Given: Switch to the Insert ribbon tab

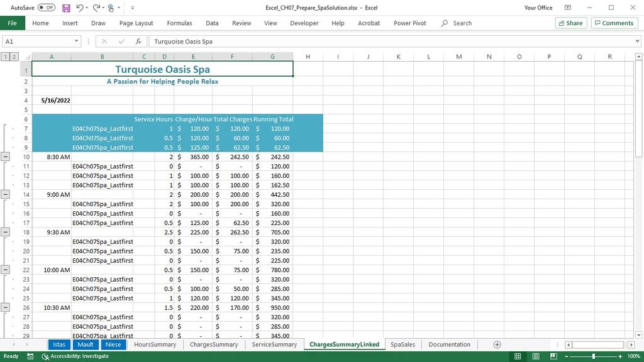Looking at the screenshot, I should [70, 23].
